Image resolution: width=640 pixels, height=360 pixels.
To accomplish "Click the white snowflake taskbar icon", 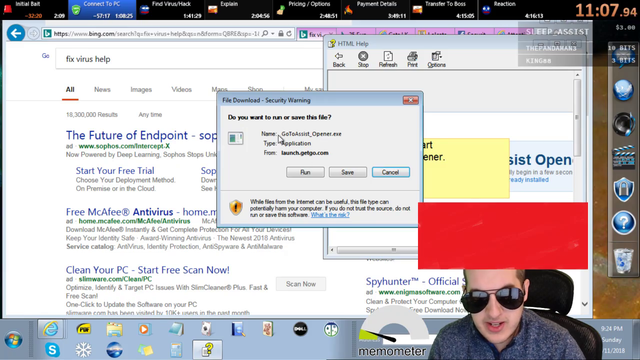I will point(83,350).
